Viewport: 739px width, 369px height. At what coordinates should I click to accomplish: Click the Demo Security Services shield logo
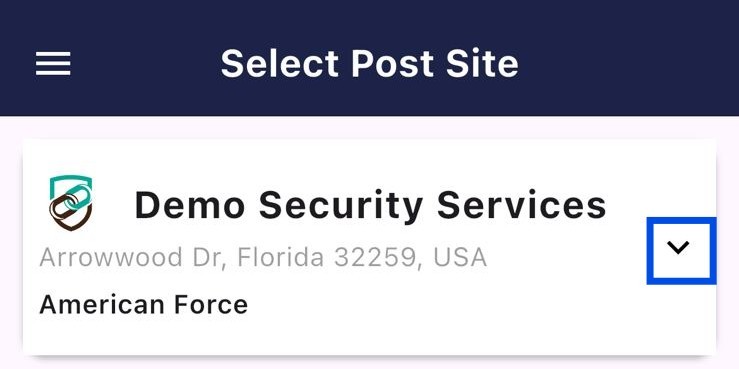pyautogui.click(x=71, y=203)
